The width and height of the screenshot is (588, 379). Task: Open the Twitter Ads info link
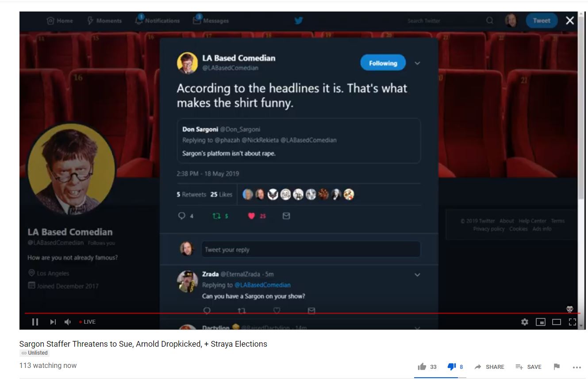pyautogui.click(x=542, y=229)
